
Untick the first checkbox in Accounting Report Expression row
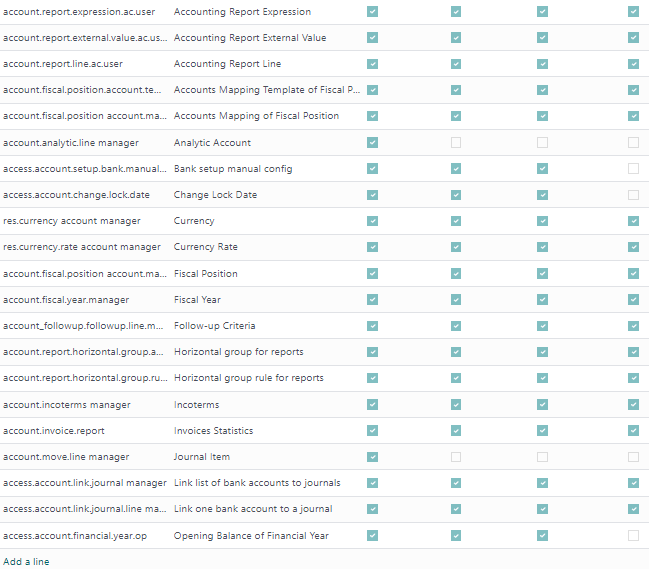pos(373,12)
